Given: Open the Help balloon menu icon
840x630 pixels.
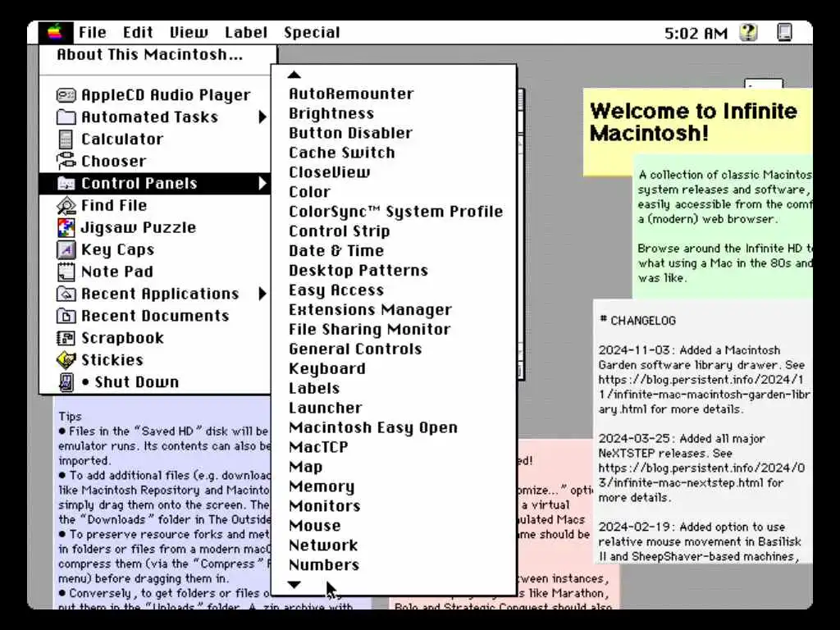Looking at the screenshot, I should tap(748, 33).
